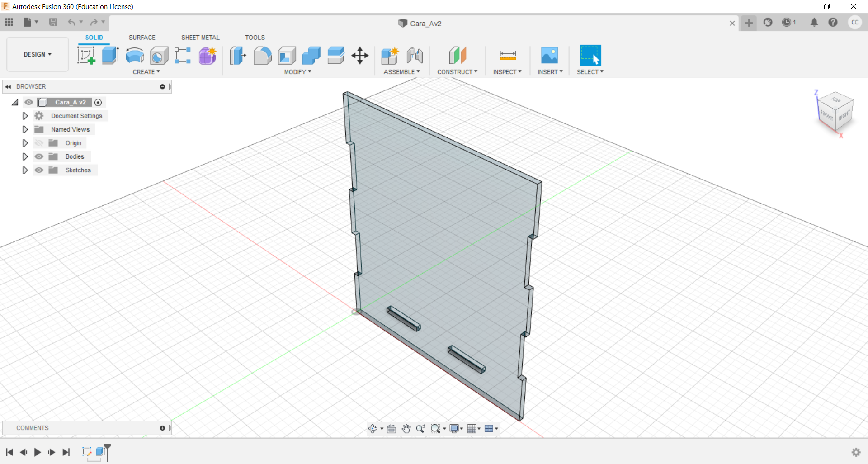Open the MODIFY dropdown menu
Screen dimensions: 868x464
(297, 72)
